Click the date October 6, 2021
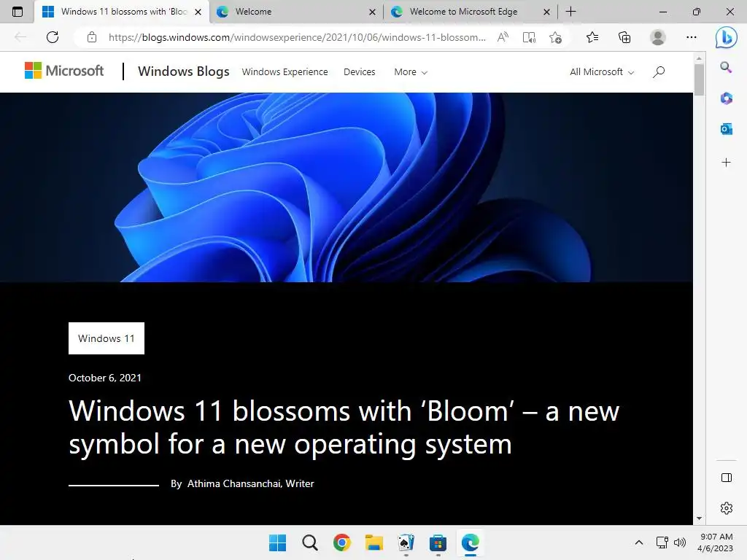 [x=105, y=378]
